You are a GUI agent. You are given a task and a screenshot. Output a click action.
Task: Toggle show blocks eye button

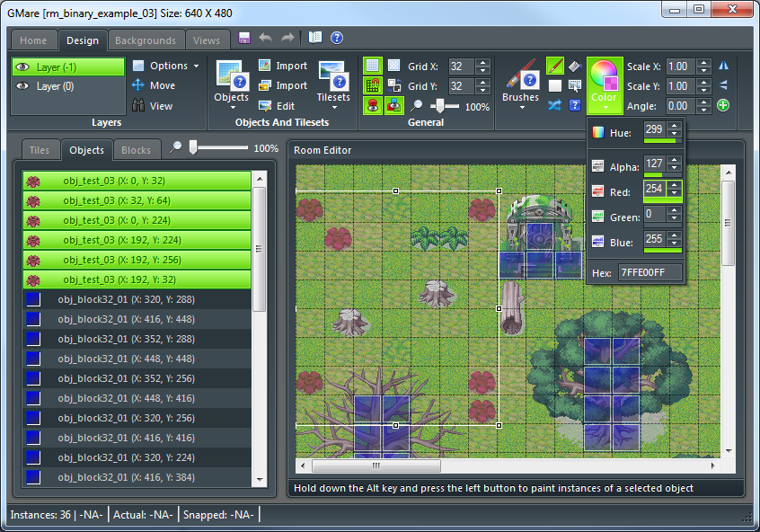point(394,106)
